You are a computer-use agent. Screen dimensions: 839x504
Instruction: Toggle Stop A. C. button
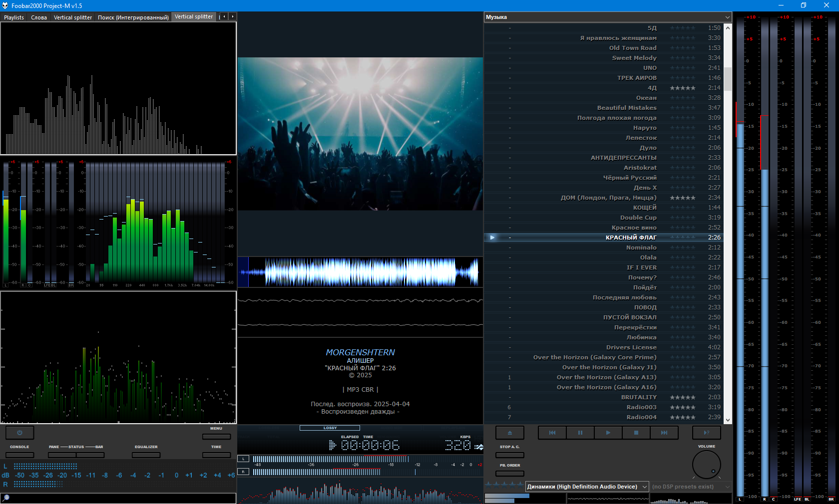(x=509, y=455)
